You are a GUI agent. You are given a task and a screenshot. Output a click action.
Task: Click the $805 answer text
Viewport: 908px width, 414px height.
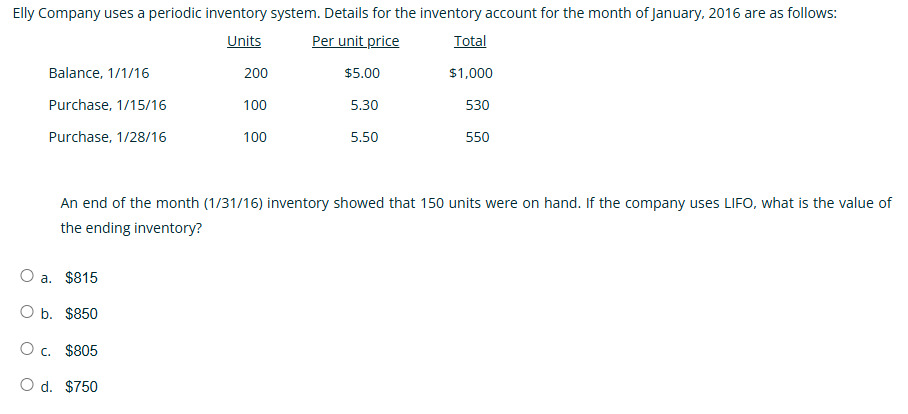pyautogui.click(x=82, y=351)
